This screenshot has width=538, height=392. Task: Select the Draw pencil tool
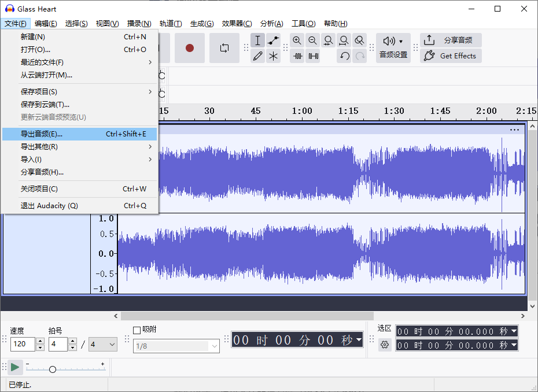[x=258, y=56]
